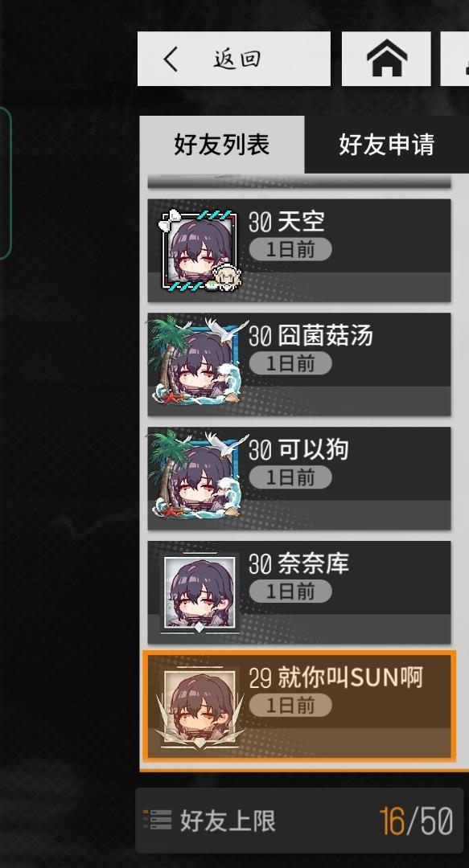Screen dimensions: 469x868
Task: Click the list icon beside 好友上限
Action: 157,821
